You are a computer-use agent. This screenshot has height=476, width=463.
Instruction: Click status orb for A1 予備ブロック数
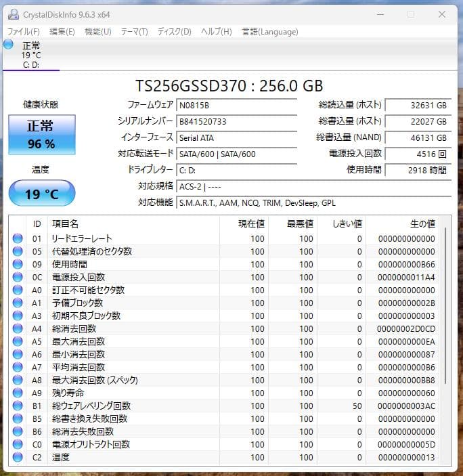(18, 303)
